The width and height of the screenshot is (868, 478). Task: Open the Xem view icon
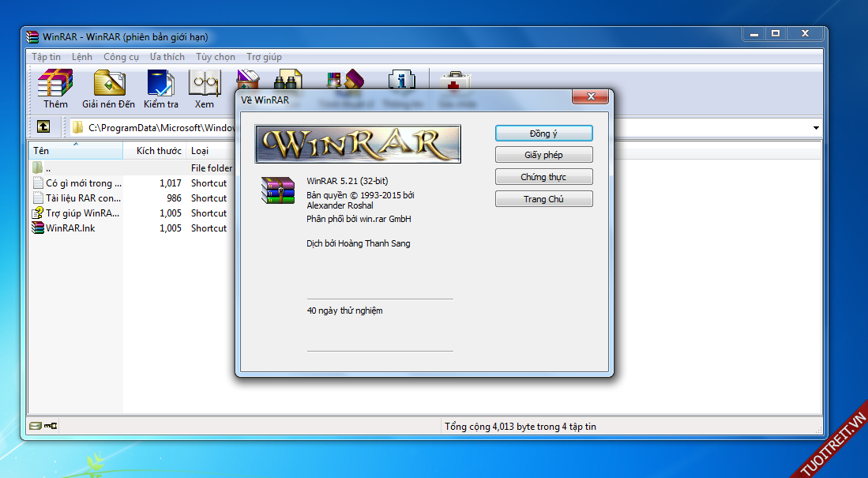click(205, 88)
